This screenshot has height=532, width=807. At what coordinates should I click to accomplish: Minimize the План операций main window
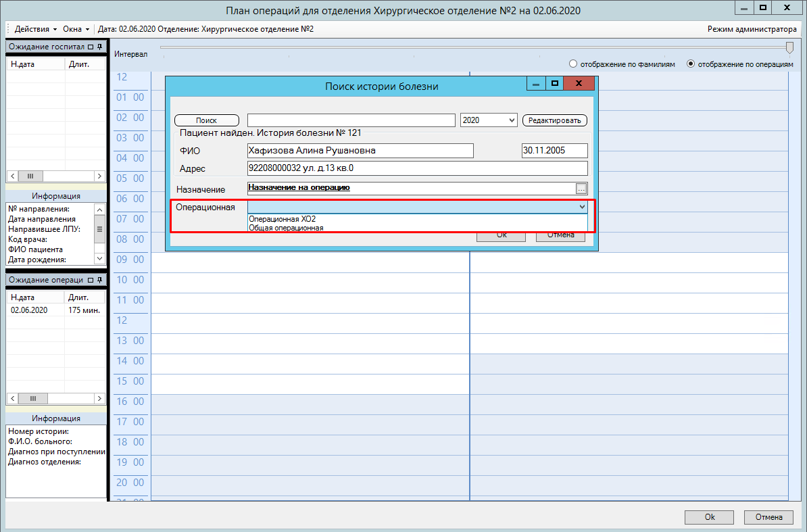coord(743,7)
